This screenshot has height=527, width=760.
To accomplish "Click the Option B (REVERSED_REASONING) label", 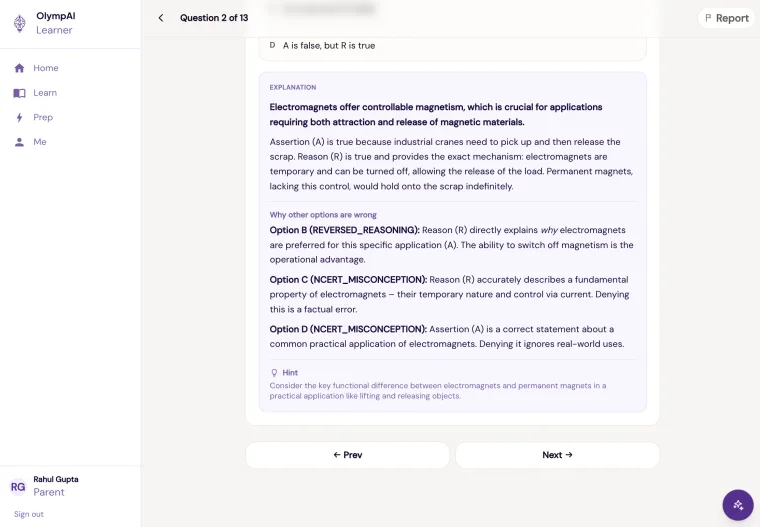I will (345, 230).
